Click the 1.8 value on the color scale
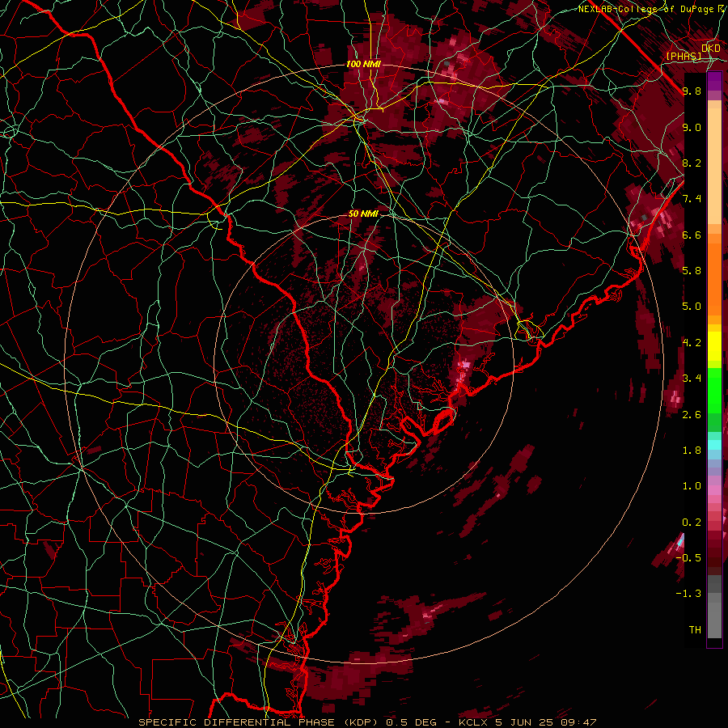This screenshot has width=728, height=728. (x=692, y=451)
